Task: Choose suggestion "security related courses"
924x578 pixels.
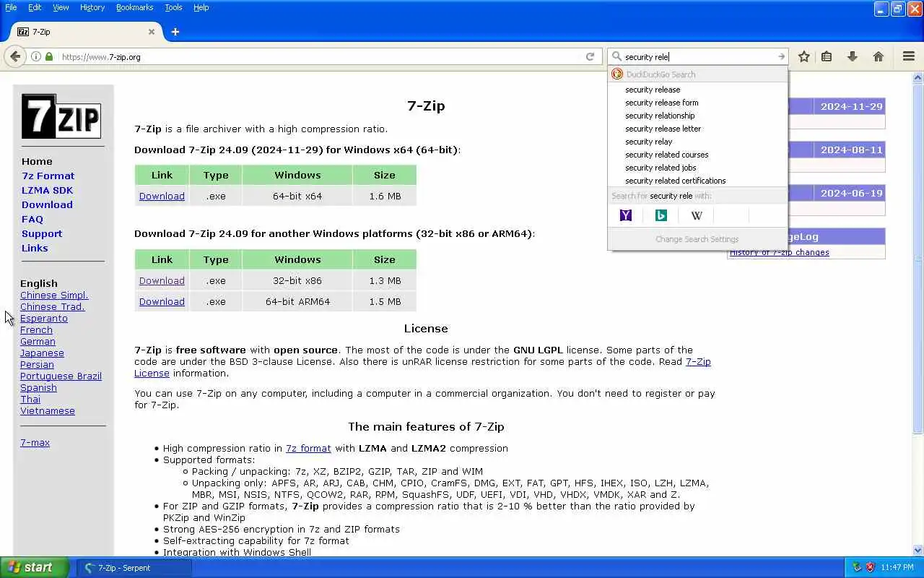Action: (697, 155)
